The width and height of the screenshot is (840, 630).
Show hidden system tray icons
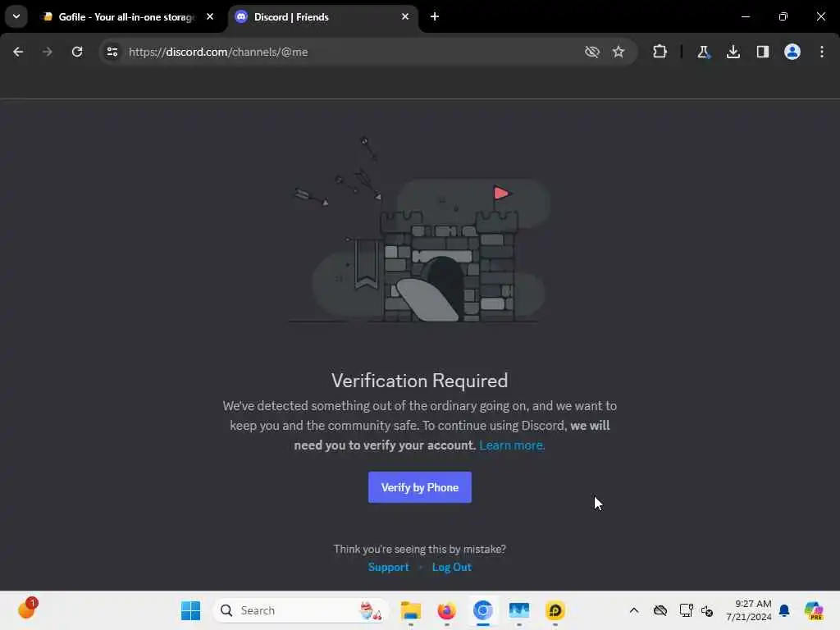coord(634,610)
